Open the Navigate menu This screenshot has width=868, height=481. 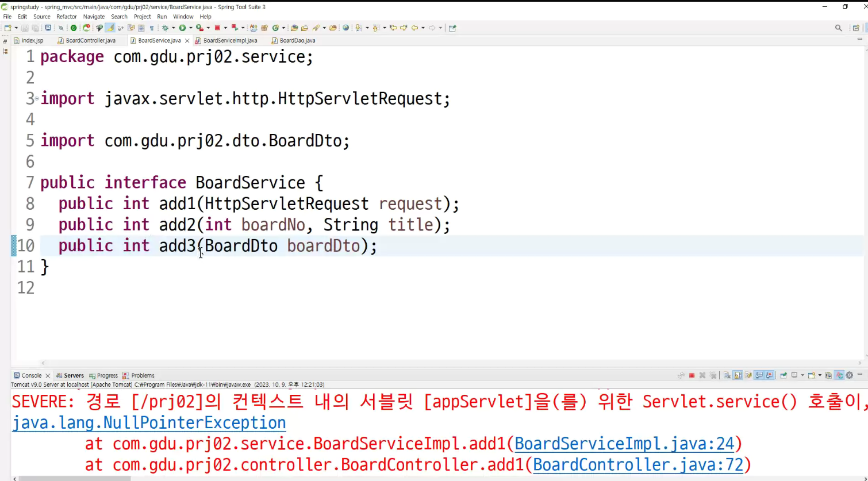[94, 17]
